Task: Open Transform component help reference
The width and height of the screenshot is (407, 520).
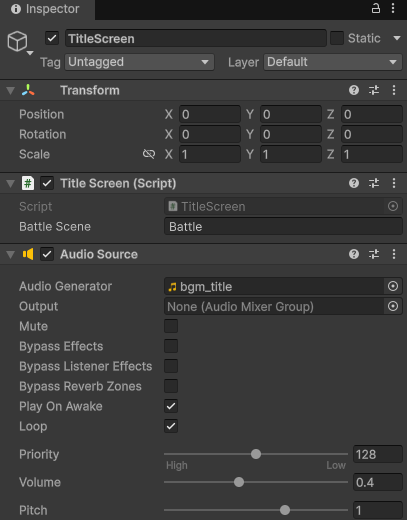Action: [x=354, y=90]
